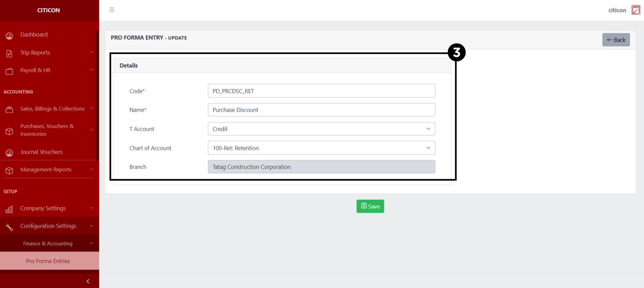Viewport: 644px width, 288px height.
Task: Open the Dashboard menu item
Action: coord(34,34)
